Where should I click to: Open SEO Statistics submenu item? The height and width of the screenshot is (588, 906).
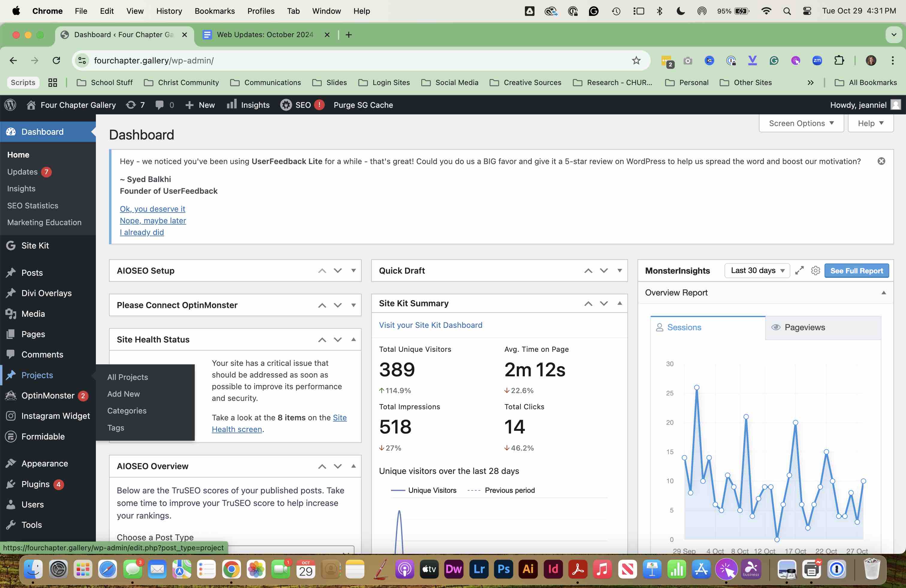coord(33,205)
